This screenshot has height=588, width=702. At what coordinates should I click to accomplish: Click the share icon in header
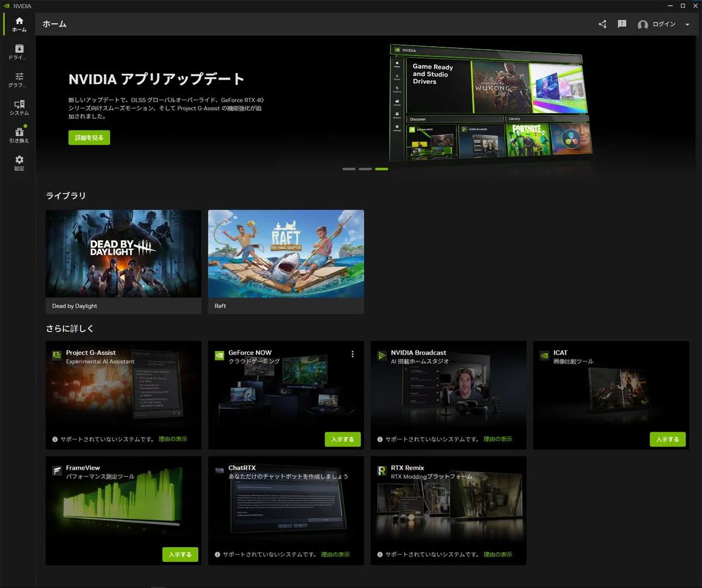(603, 24)
